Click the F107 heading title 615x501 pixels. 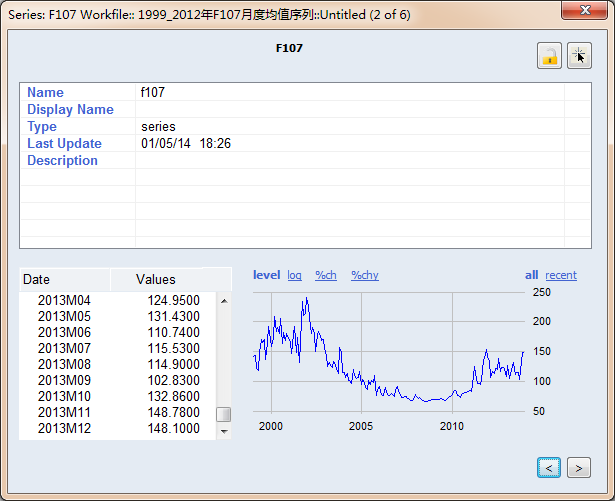[x=289, y=48]
